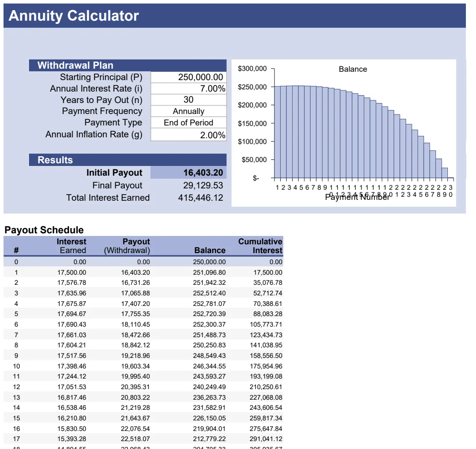This screenshot has width=476, height=449.
Task: Select cumulative interest cell 210,250.61
Action: pyautogui.click(x=266, y=387)
